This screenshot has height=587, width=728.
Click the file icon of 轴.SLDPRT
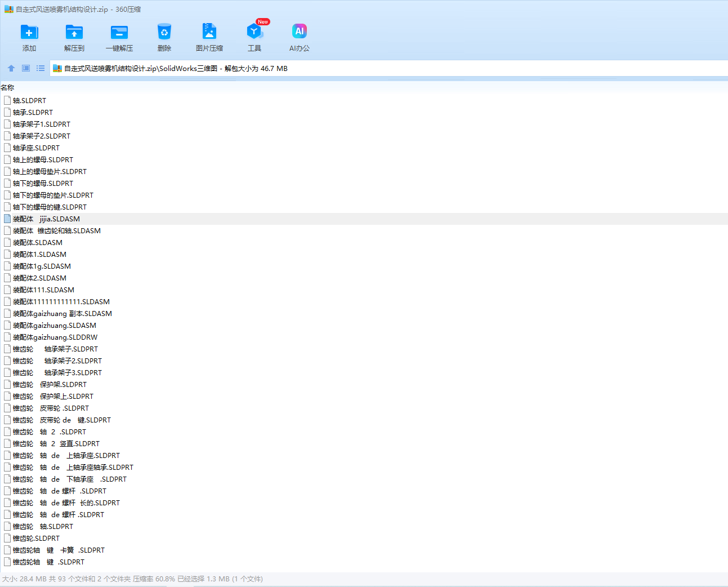(x=7, y=100)
